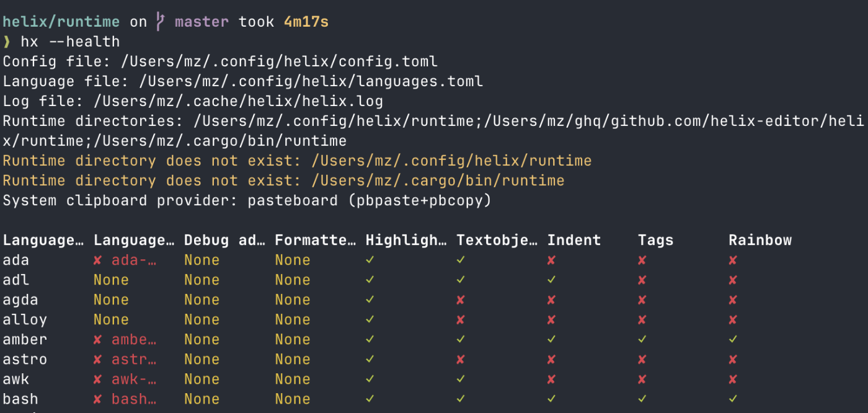Image resolution: width=868 pixels, height=413 pixels.
Task: Click the red cross beside astr language server
Action: 98,360
